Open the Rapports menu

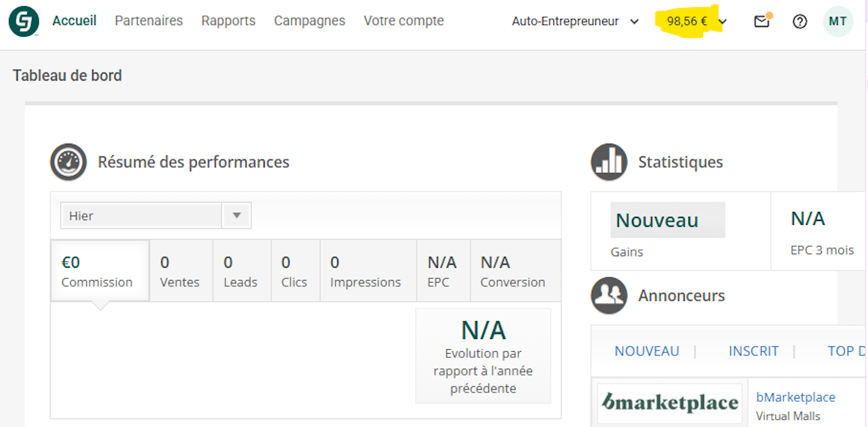click(229, 21)
